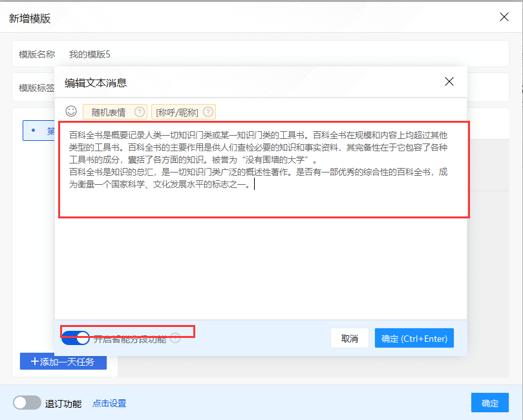
Task: Close the 新增模版 window
Action: coord(504,17)
